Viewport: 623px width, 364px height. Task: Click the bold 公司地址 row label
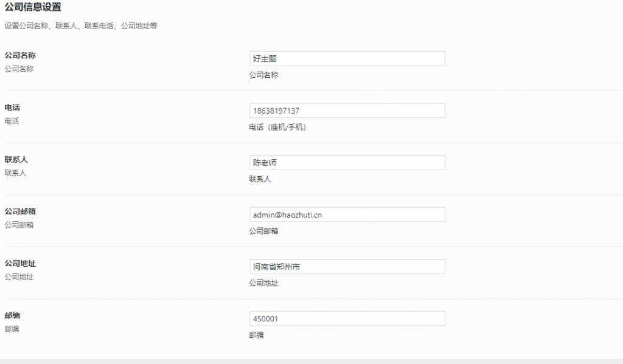pos(20,264)
